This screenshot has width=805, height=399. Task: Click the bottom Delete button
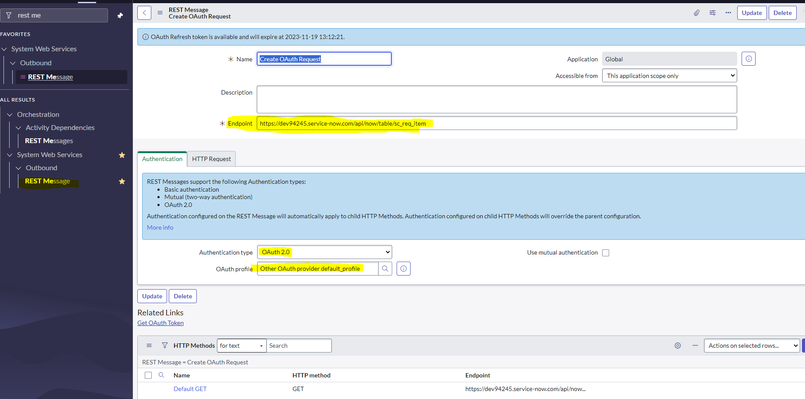(183, 296)
